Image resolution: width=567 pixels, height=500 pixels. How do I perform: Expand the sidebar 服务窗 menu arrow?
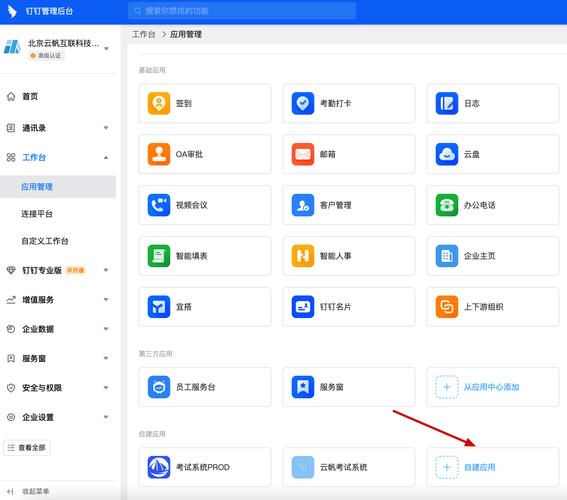click(x=106, y=358)
